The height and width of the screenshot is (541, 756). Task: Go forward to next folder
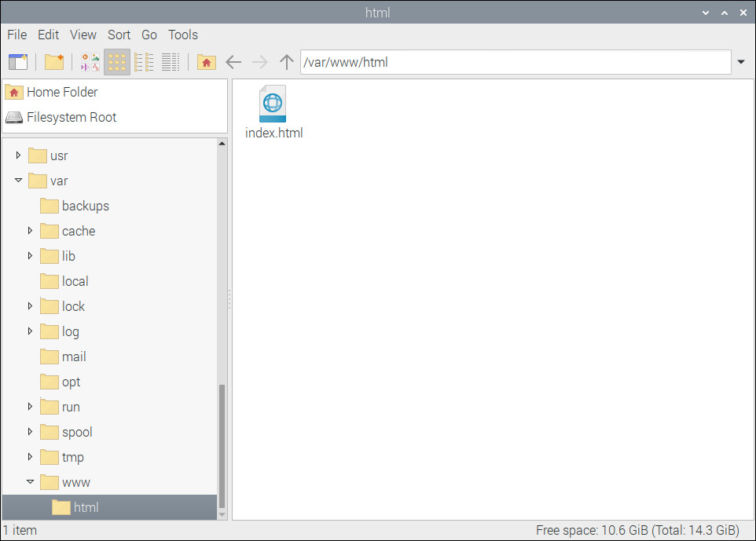tap(260, 62)
